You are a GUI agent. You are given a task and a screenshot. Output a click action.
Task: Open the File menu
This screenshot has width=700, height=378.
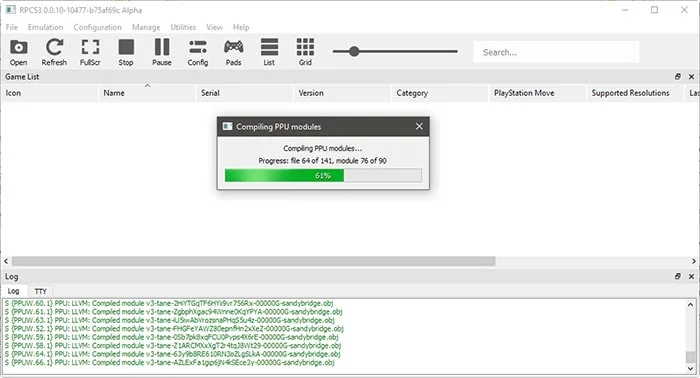click(12, 27)
